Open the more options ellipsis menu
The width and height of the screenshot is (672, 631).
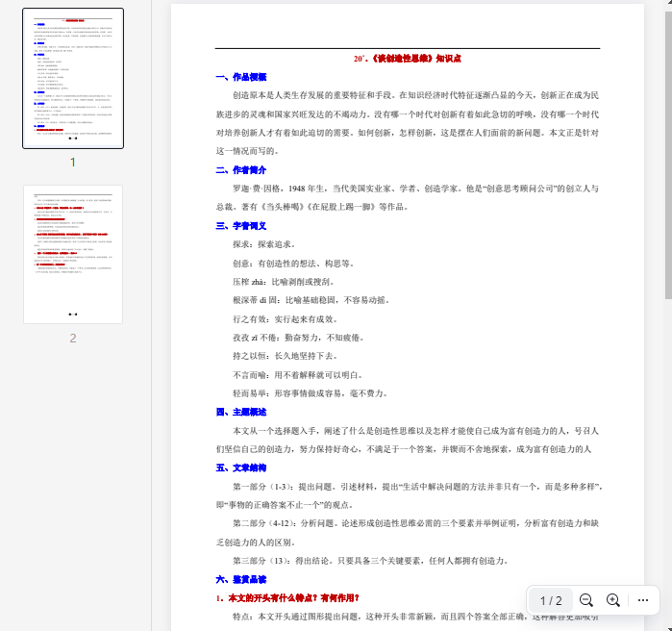pos(643,600)
